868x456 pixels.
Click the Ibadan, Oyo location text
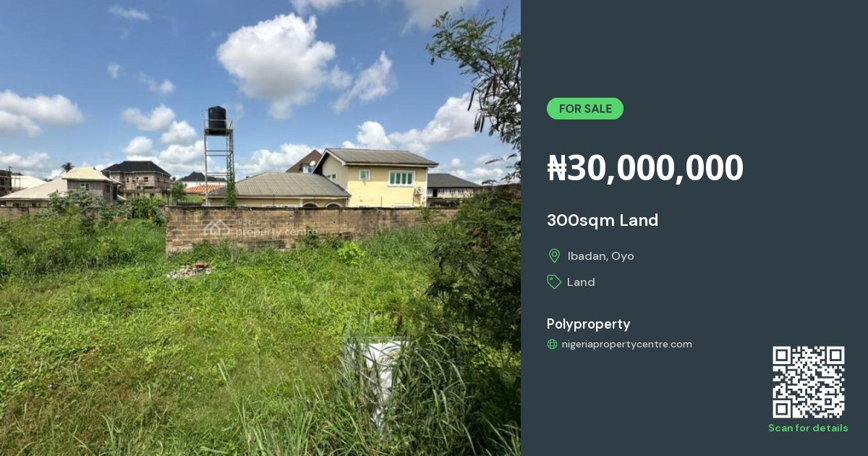pos(600,256)
